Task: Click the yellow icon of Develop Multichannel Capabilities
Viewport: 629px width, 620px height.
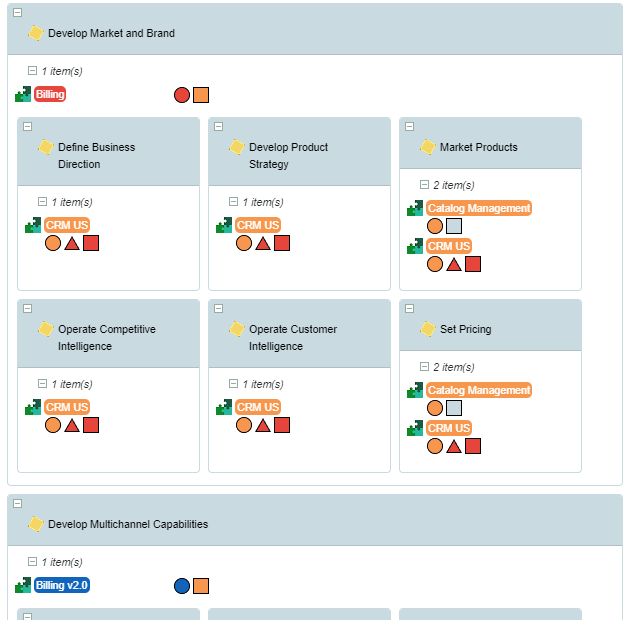Action: pyautogui.click(x=36, y=524)
